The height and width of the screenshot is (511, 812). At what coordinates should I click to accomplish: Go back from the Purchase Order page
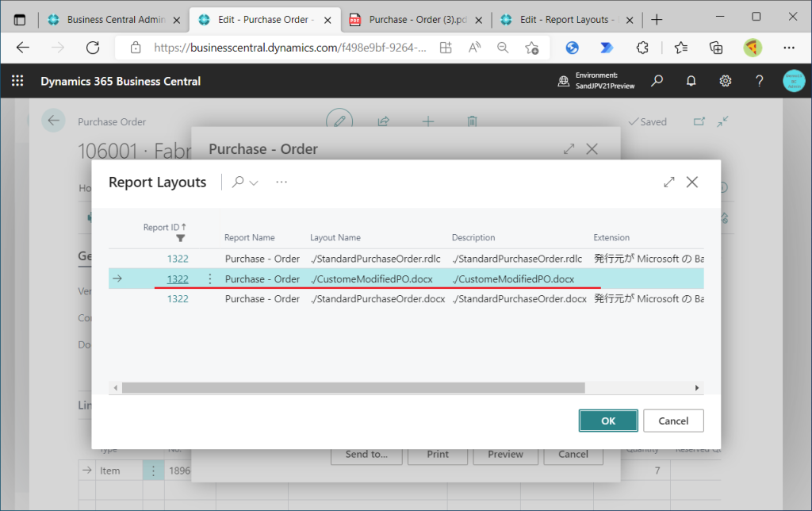[x=53, y=121]
